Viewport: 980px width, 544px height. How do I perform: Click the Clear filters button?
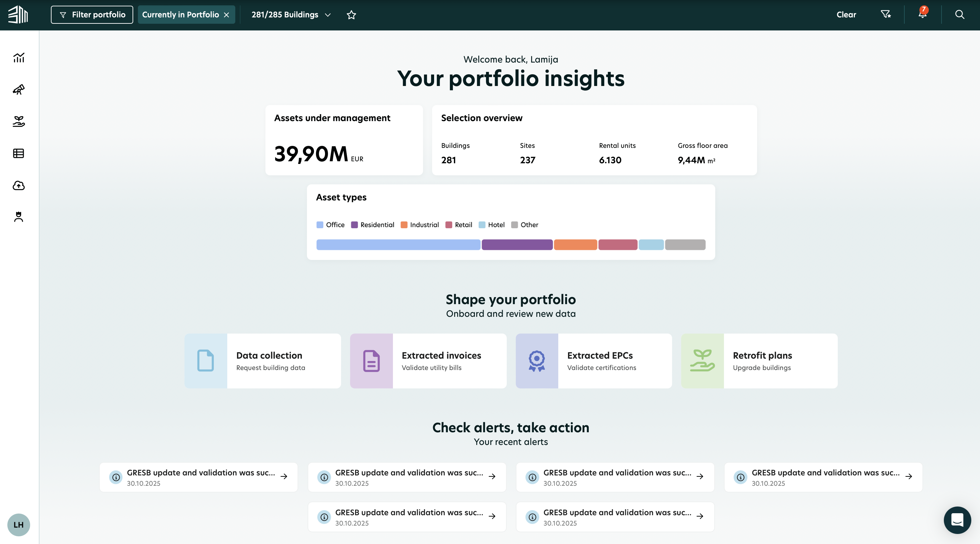coord(846,15)
